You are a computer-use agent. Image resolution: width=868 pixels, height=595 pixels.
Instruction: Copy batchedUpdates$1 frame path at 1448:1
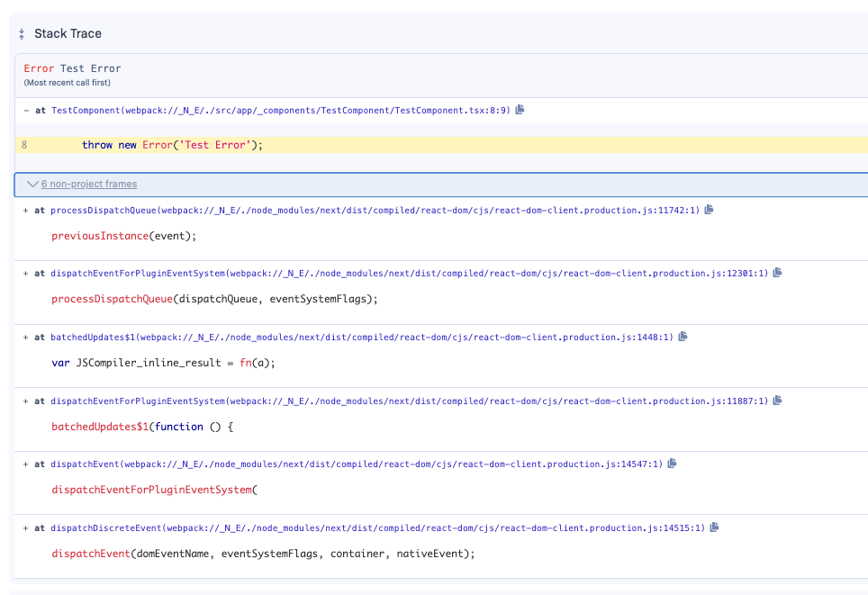point(683,337)
